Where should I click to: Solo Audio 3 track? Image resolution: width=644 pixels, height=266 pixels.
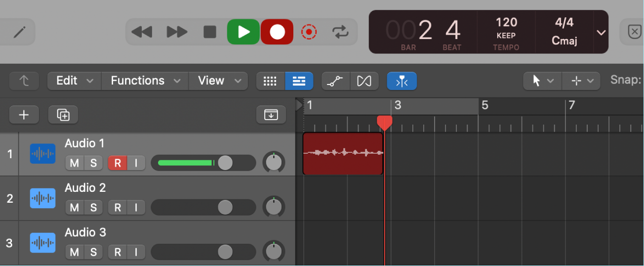click(93, 252)
